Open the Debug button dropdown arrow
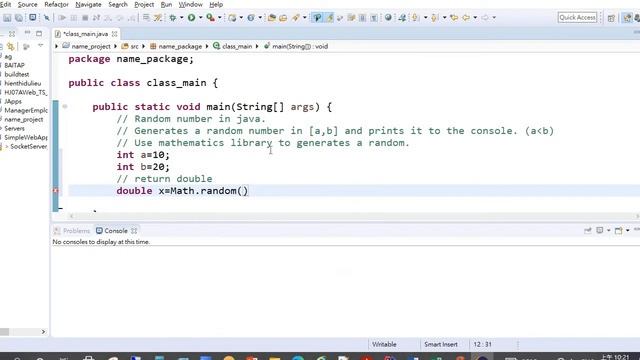The image size is (640, 360). (181, 18)
